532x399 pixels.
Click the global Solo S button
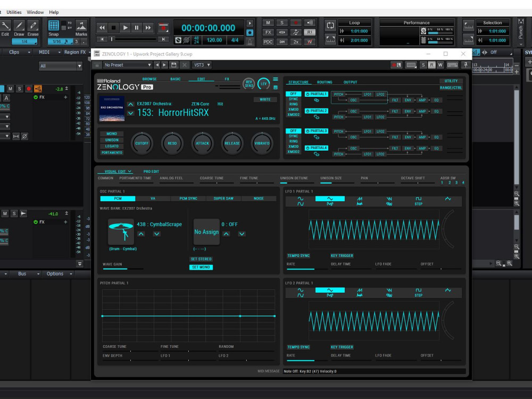click(x=281, y=23)
